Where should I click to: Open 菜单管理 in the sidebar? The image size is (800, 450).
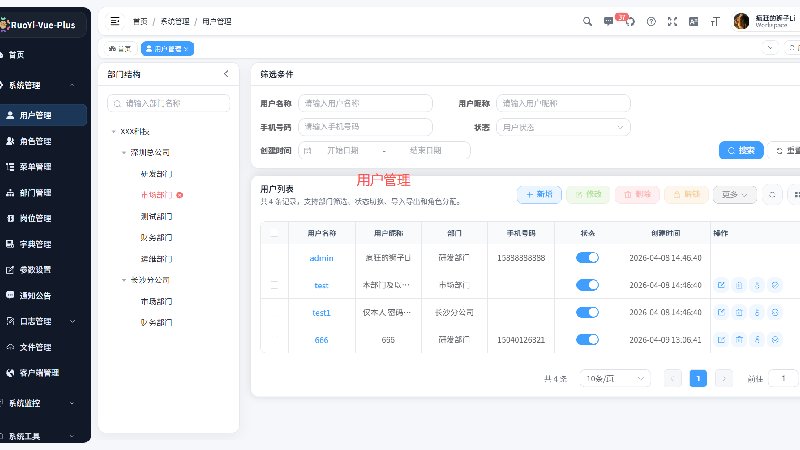(x=35, y=166)
